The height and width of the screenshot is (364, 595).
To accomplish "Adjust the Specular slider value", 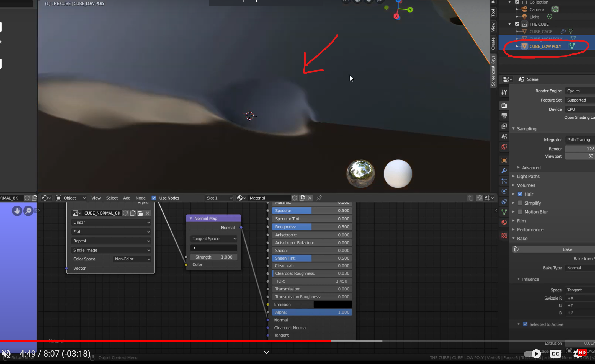I will (x=312, y=211).
